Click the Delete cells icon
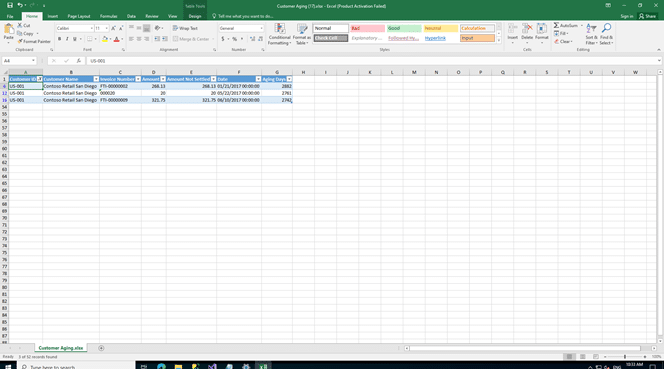Screen dimensions: 664x369 click(x=527, y=34)
